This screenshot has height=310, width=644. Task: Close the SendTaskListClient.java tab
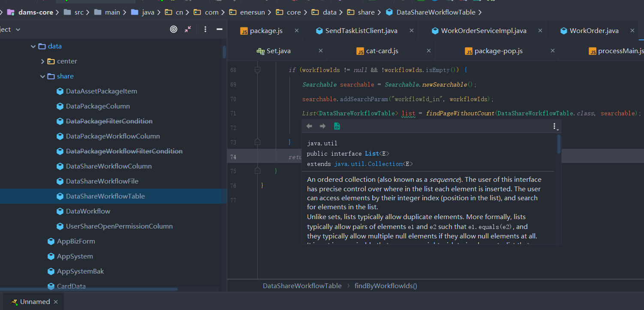412,30
